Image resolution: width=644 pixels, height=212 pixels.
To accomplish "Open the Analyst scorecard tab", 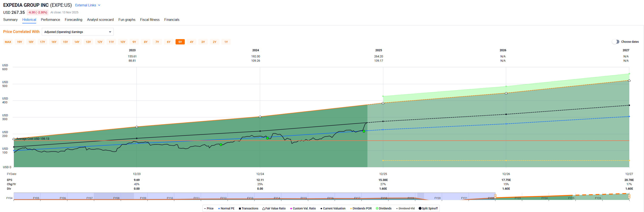I will tap(100, 20).
